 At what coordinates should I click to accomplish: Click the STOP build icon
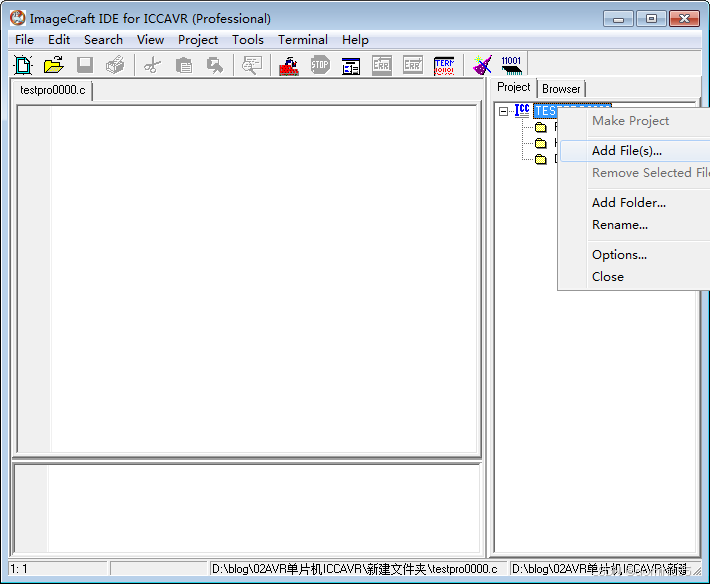320,65
